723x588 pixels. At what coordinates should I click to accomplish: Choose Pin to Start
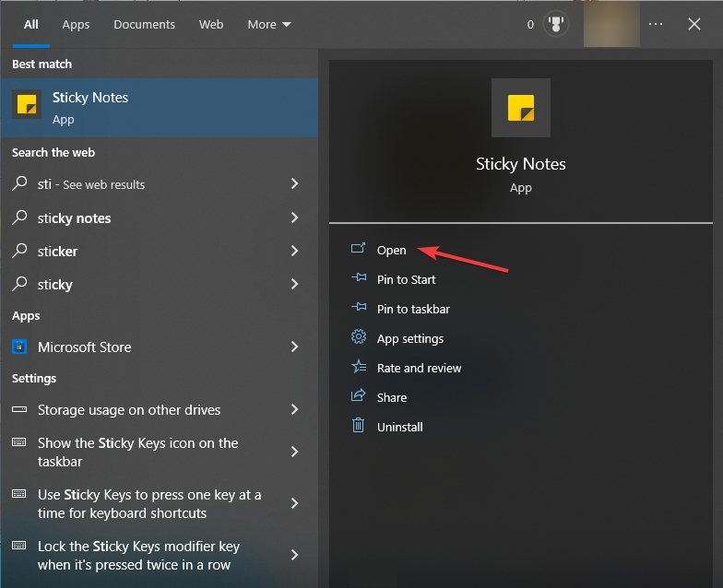click(406, 280)
